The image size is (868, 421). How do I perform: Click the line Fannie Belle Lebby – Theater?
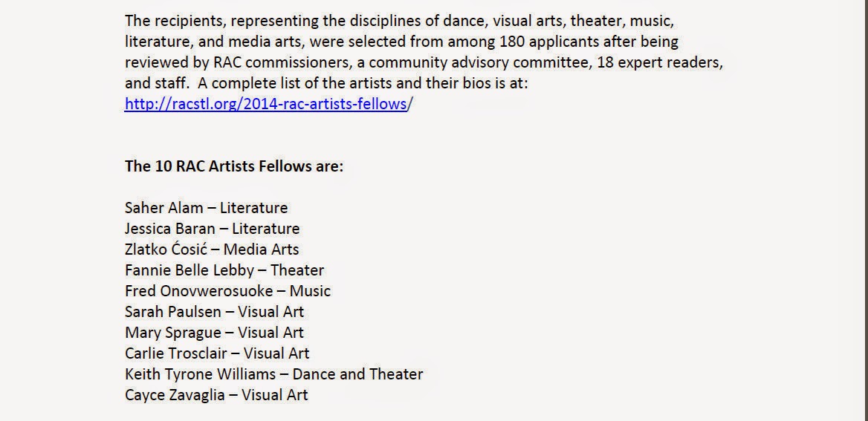click(224, 270)
